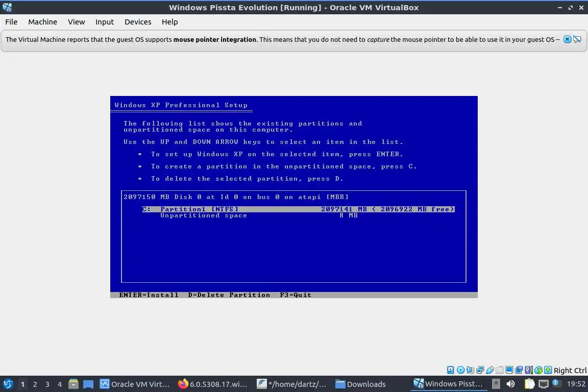Switch to workspace 2 in pager
Screen dimensions: 588x392
pyautogui.click(x=35, y=384)
